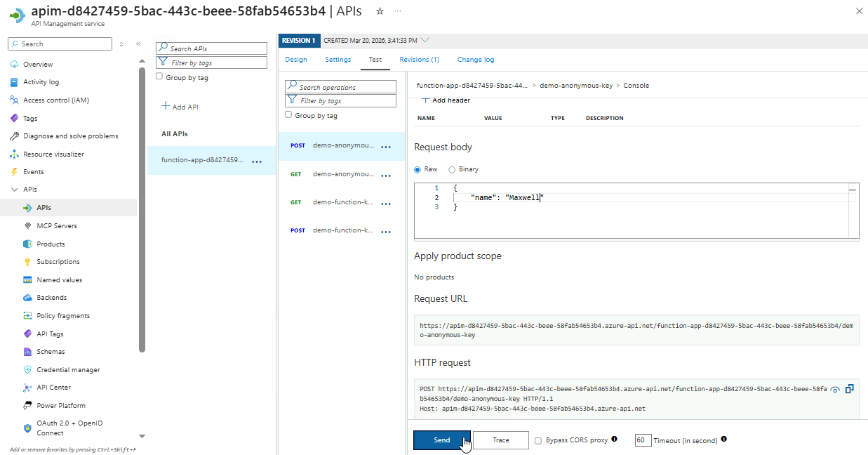This screenshot has height=455, width=868.
Task: Open the Change log tab
Action: 475,60
